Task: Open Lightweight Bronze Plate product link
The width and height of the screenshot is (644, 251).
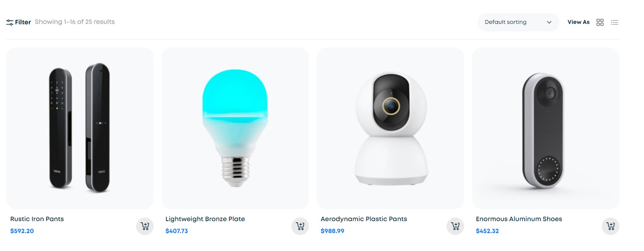Action: click(x=205, y=219)
